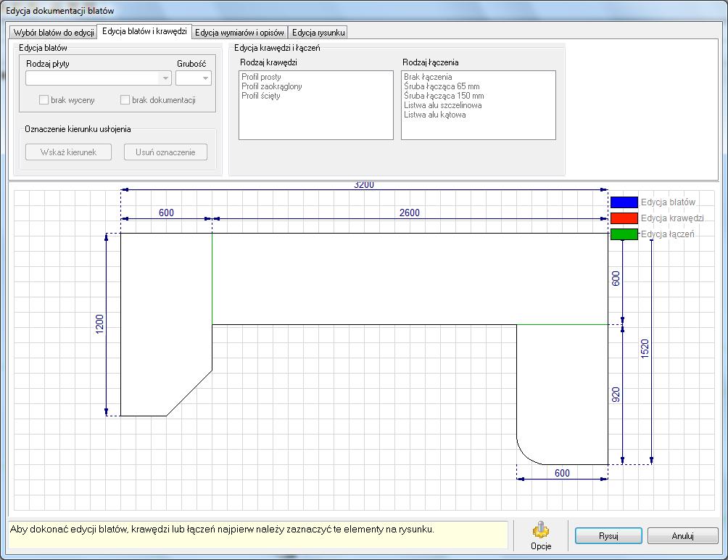Image resolution: width=728 pixels, height=560 pixels.
Task: Click the blue Edycja blatów swatch
Action: point(624,202)
